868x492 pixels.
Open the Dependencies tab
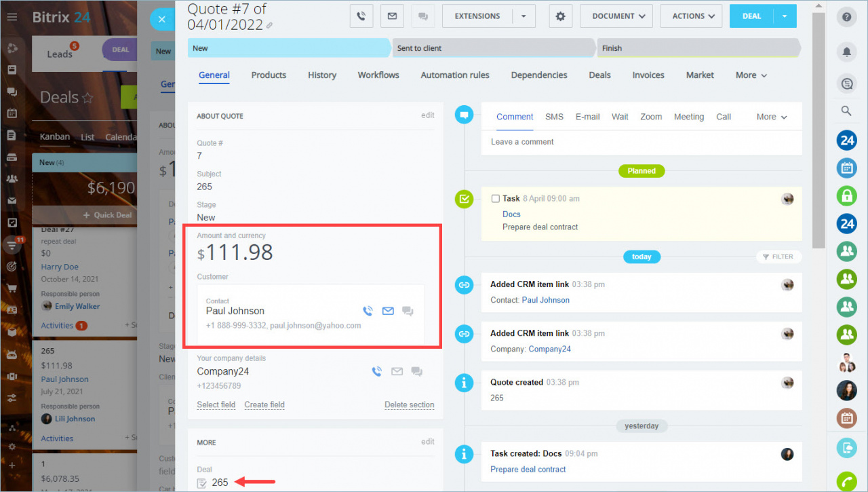[539, 75]
